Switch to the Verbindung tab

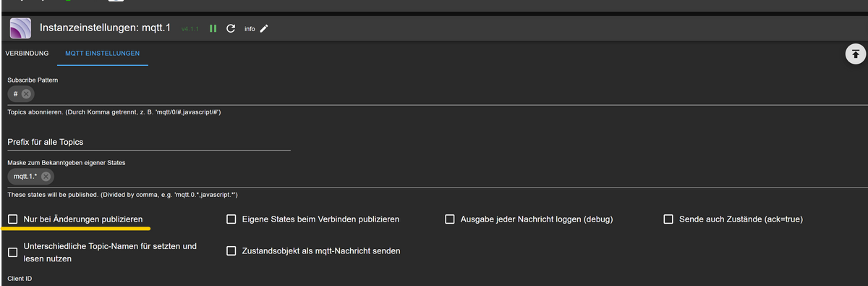[27, 54]
